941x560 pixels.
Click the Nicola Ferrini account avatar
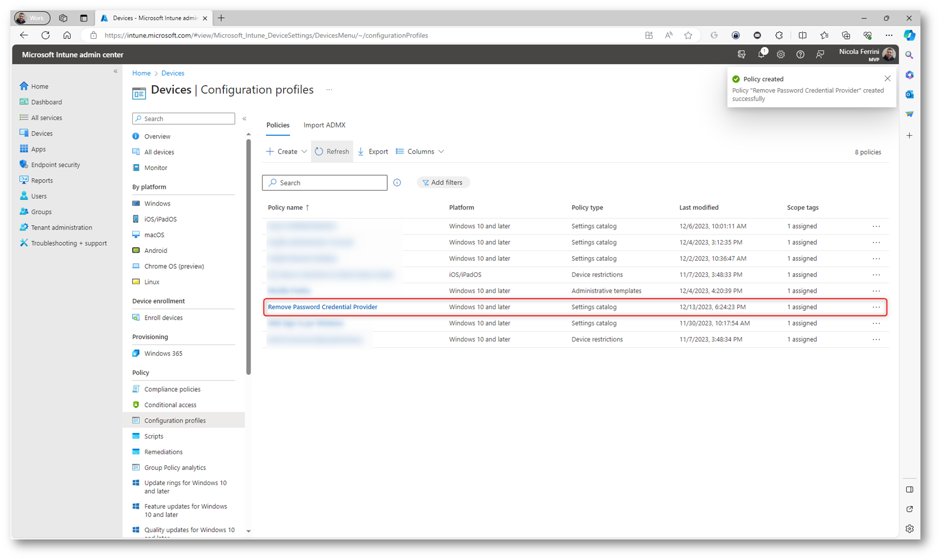(x=889, y=54)
